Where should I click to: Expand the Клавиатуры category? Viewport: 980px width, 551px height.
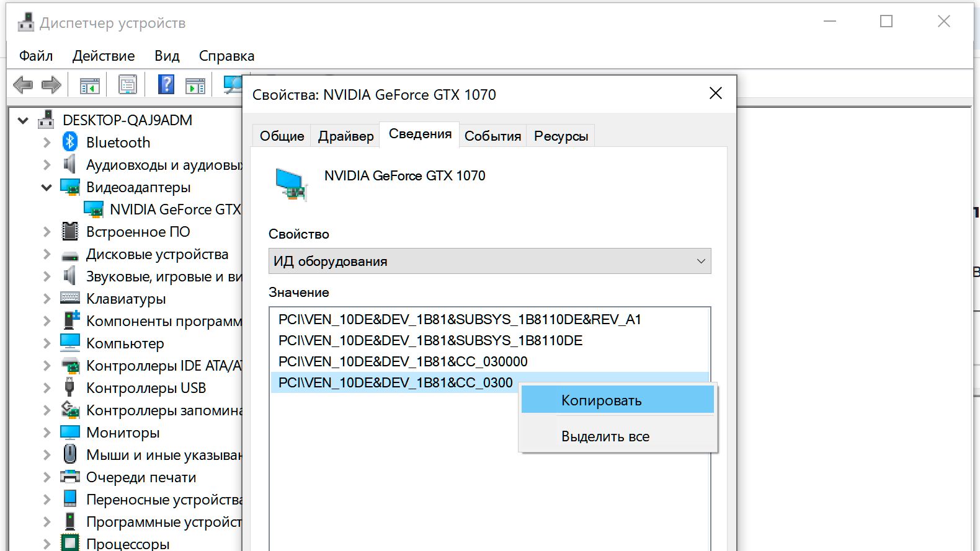[47, 299]
